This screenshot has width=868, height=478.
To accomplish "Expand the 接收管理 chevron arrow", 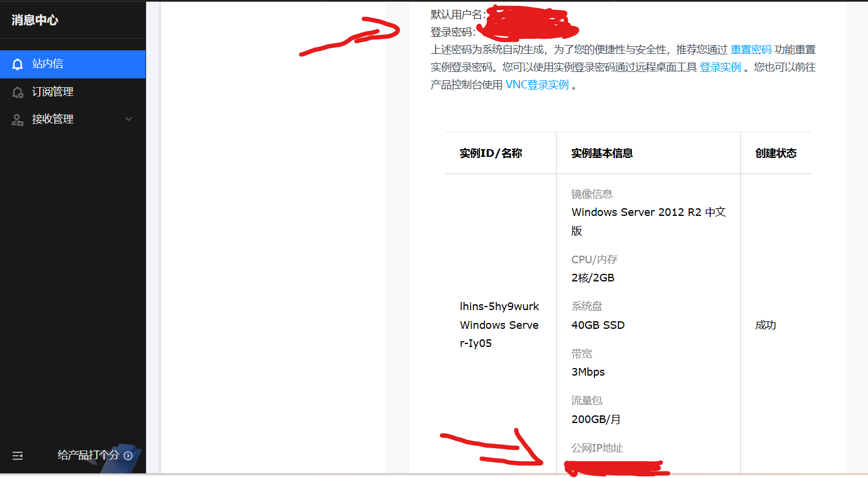I will pos(129,119).
